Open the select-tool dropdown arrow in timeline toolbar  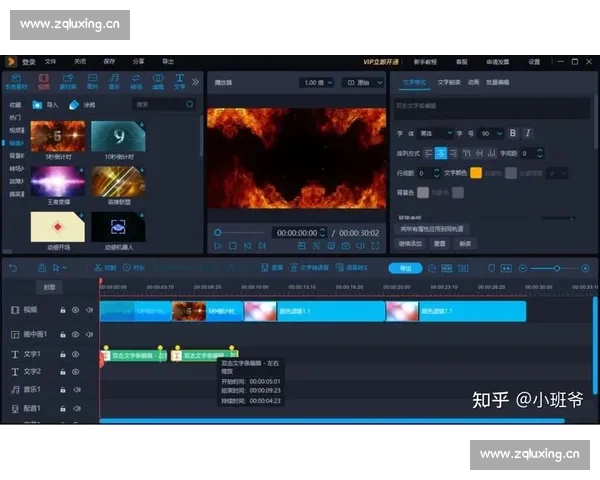65,268
